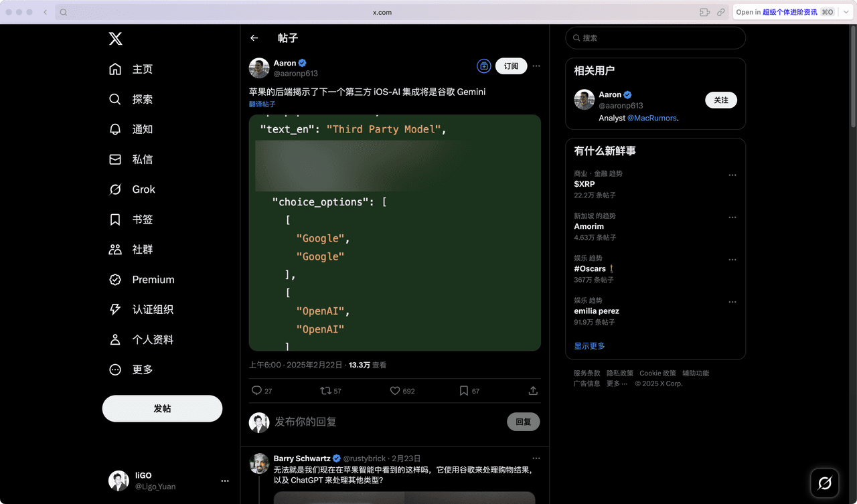The height and width of the screenshot is (504, 857).
Task: Click Barry Schwartz's avatar
Action: tap(259, 464)
